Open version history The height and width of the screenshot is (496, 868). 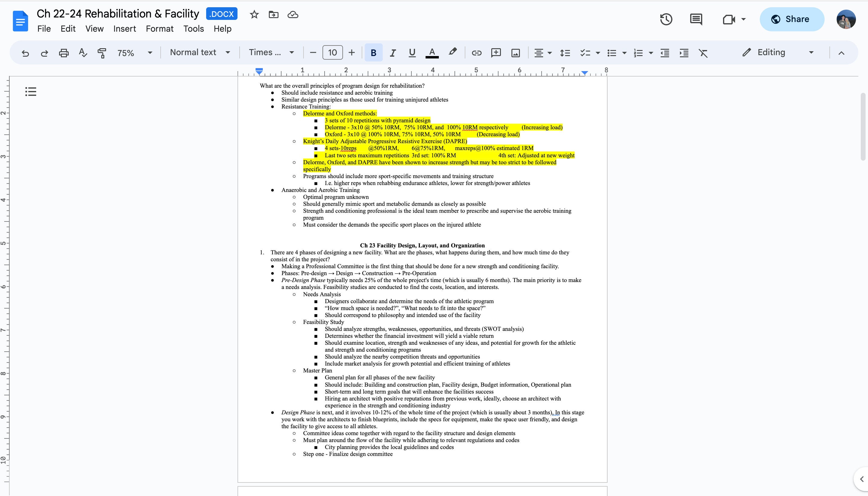666,19
